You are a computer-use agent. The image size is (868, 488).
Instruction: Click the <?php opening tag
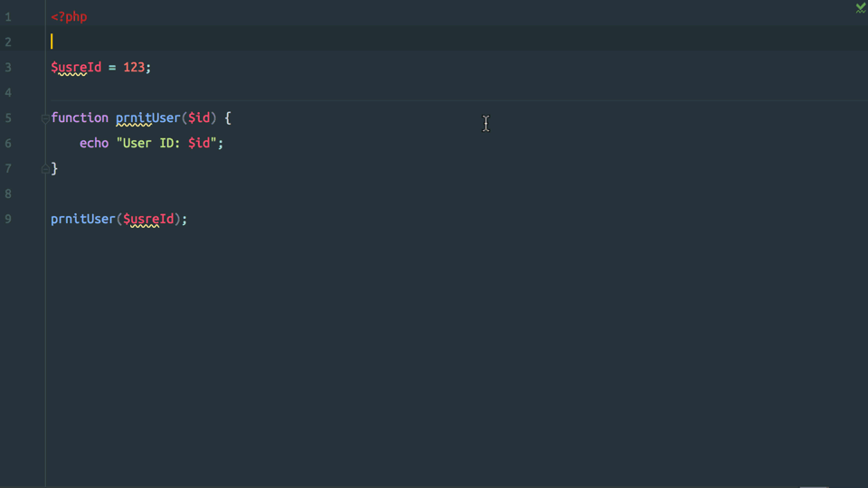pos(69,17)
